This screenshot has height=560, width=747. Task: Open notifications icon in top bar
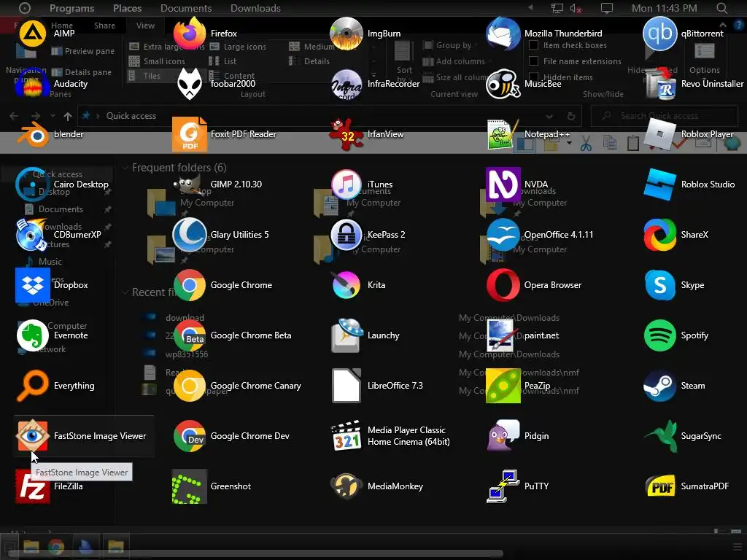pyautogui.click(x=606, y=8)
